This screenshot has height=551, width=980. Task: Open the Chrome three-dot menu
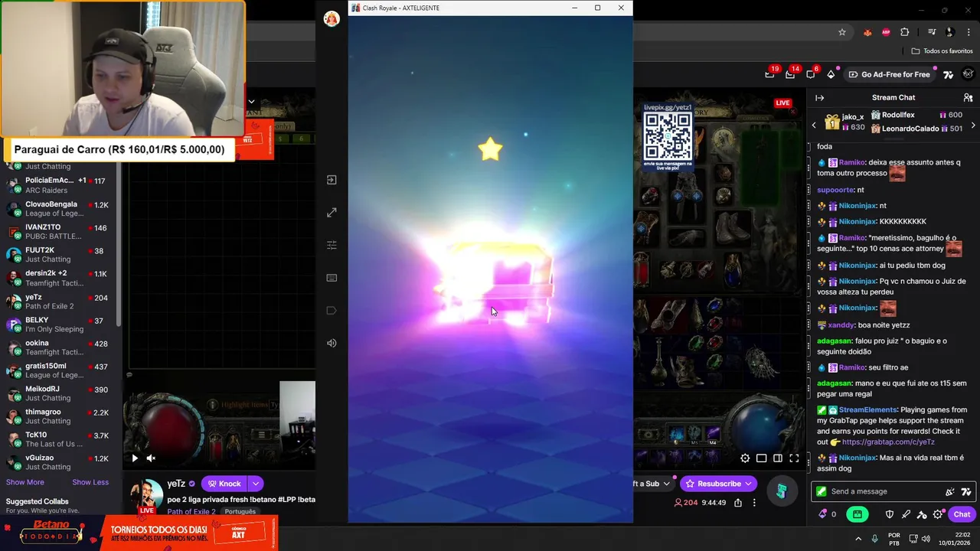969,32
